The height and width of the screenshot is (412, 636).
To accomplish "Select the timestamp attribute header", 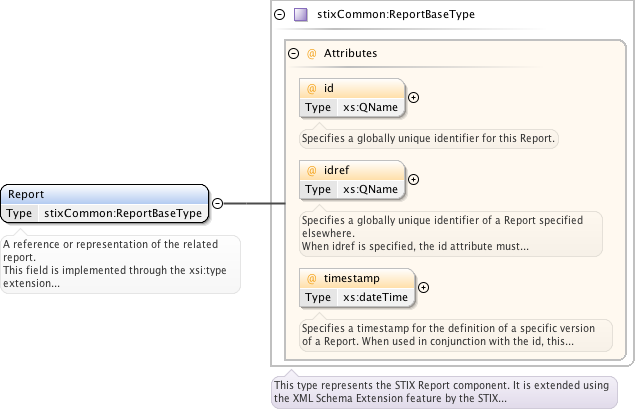I will 356,278.
